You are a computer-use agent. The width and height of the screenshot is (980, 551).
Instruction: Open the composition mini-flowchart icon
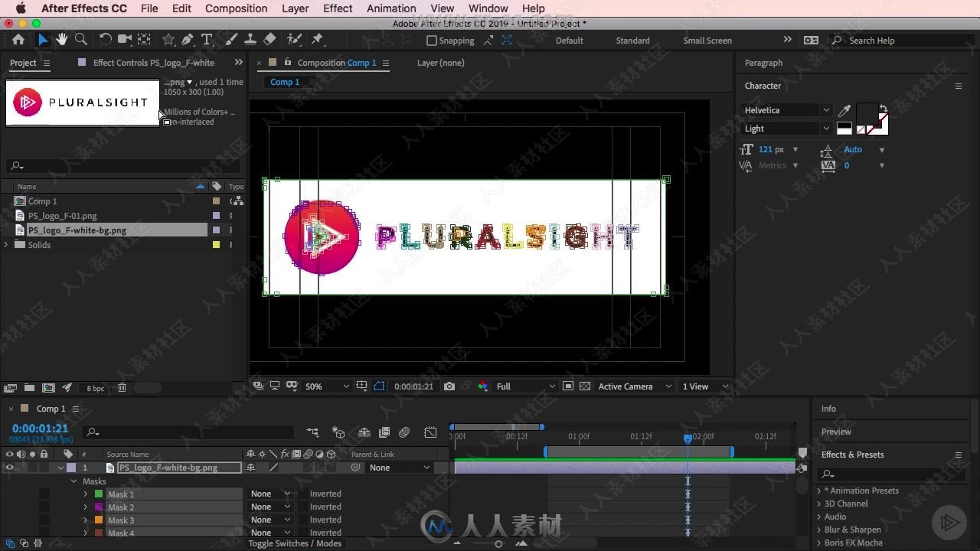click(x=312, y=432)
